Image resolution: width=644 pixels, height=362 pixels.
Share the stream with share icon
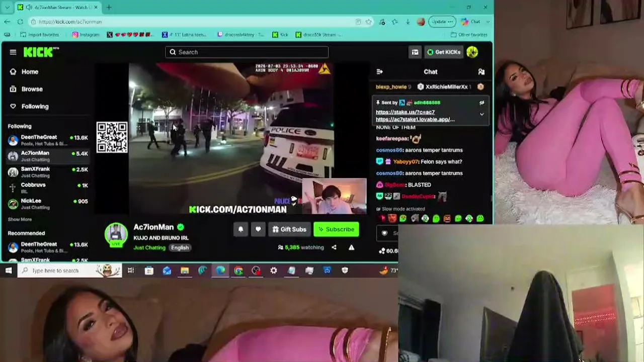334,247
